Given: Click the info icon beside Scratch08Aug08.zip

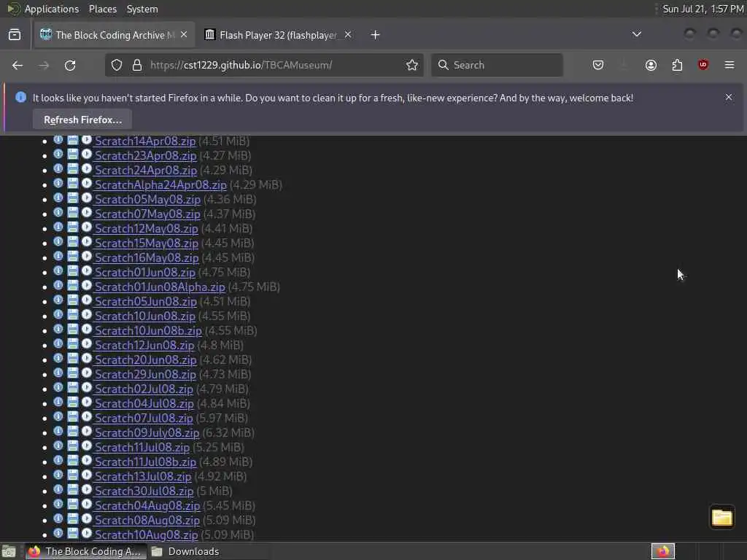Looking at the screenshot, I should pyautogui.click(x=58, y=519).
